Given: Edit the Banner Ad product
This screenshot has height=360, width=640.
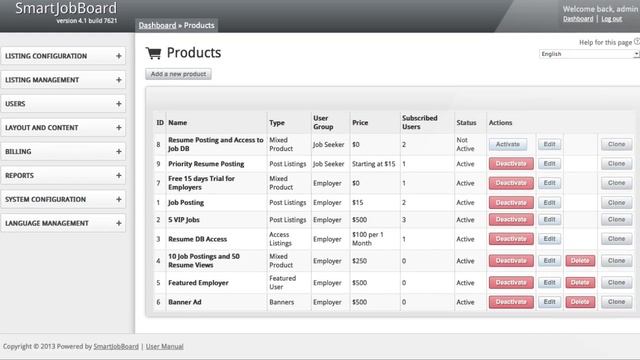Looking at the screenshot, I should [x=549, y=302].
